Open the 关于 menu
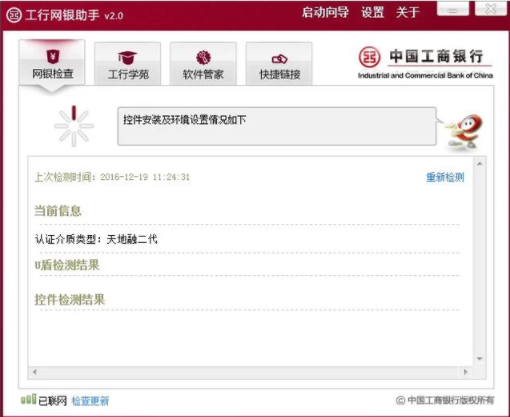510x417 pixels. point(407,13)
